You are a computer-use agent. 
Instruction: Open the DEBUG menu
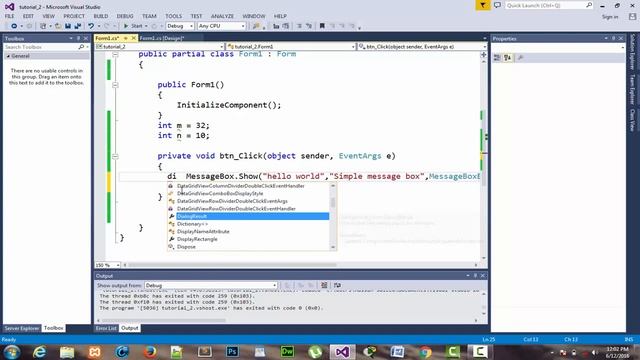125,16
